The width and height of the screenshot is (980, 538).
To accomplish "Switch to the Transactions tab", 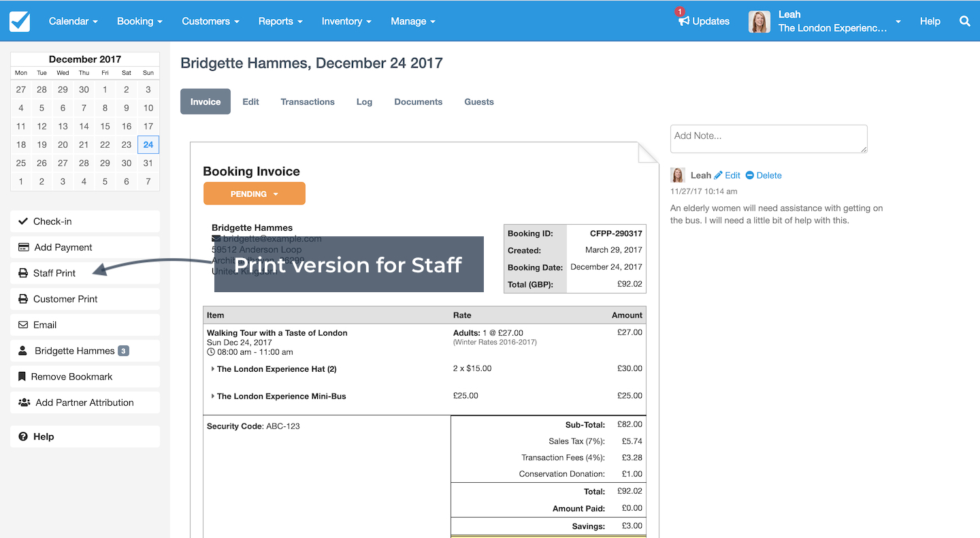I will click(308, 101).
